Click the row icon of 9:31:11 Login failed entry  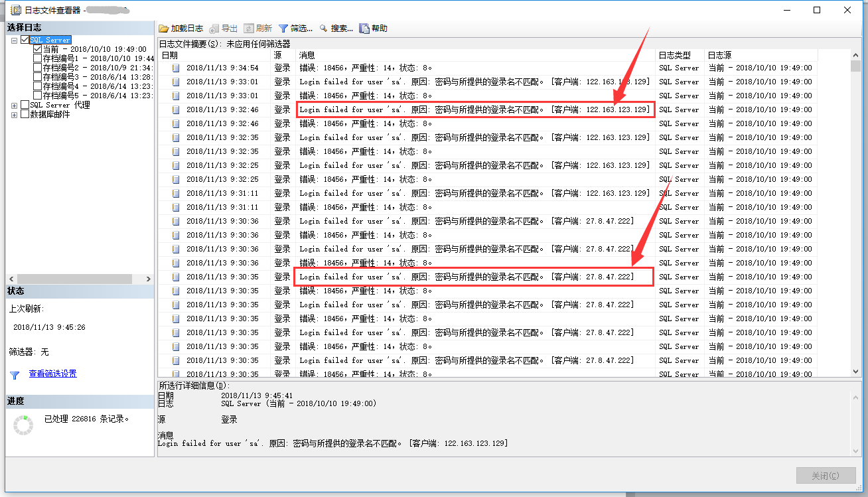pyautogui.click(x=176, y=193)
